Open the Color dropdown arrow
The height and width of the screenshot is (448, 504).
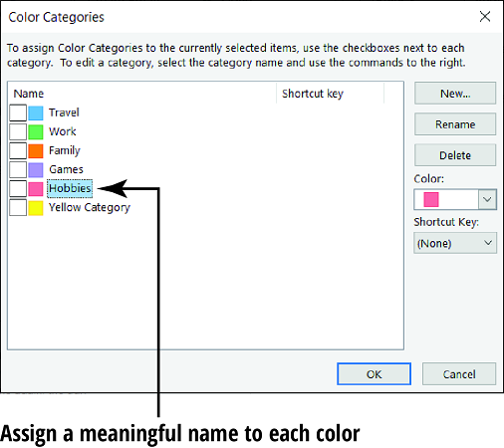pyautogui.click(x=487, y=199)
